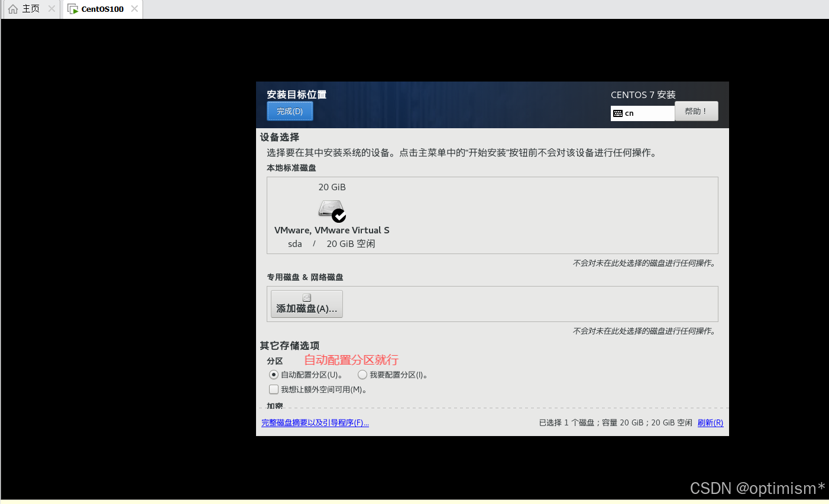The width and height of the screenshot is (829, 504).
Task: Switch to the CentOS100 tab
Action: tap(102, 9)
